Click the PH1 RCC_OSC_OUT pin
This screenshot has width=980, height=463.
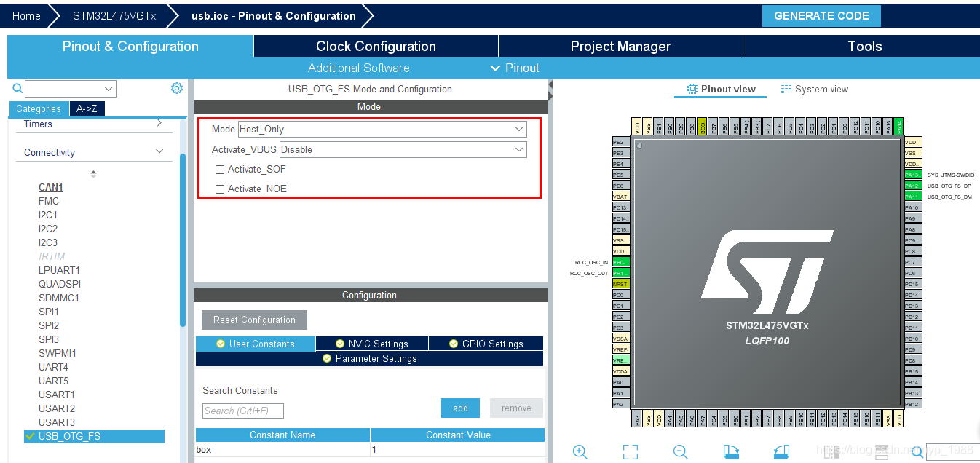(620, 273)
